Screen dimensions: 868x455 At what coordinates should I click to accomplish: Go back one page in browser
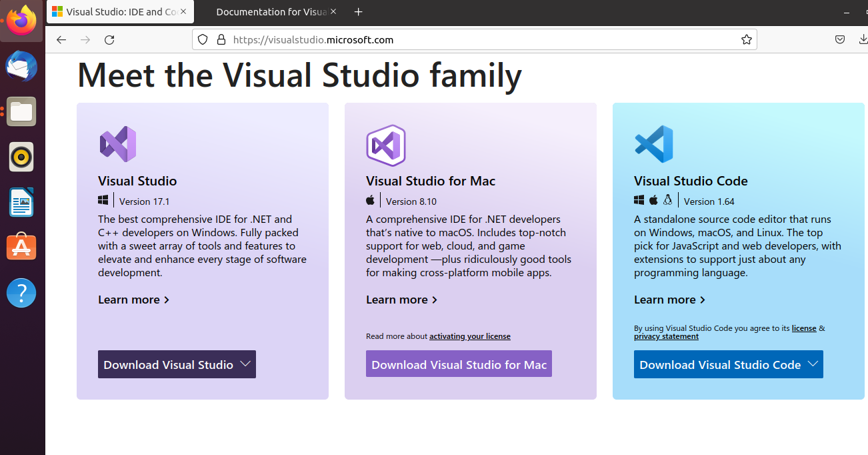point(61,40)
